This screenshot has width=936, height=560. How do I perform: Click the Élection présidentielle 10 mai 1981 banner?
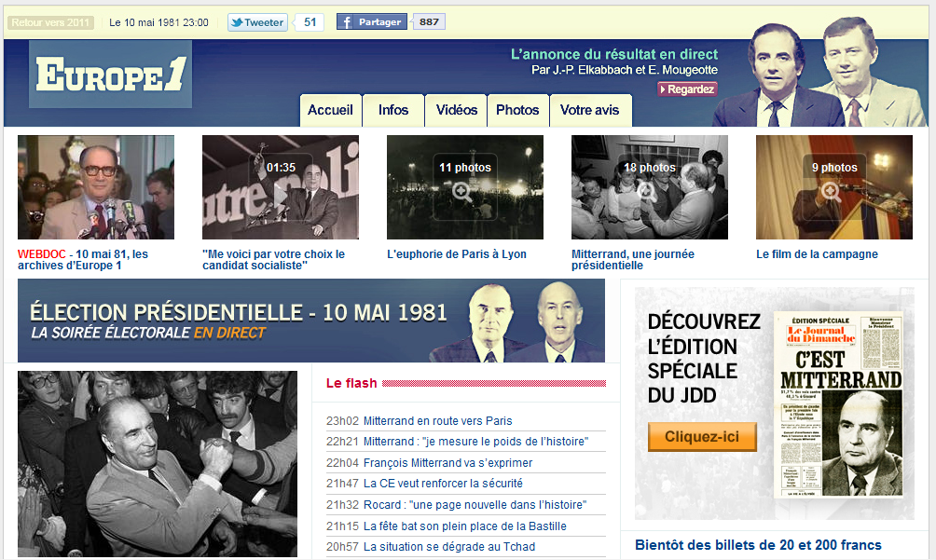(x=311, y=321)
